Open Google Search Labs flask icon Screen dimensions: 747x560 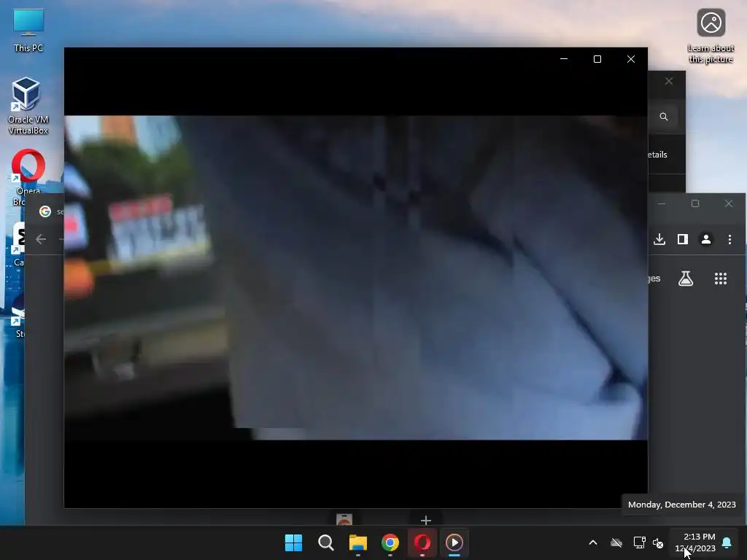coord(686,279)
